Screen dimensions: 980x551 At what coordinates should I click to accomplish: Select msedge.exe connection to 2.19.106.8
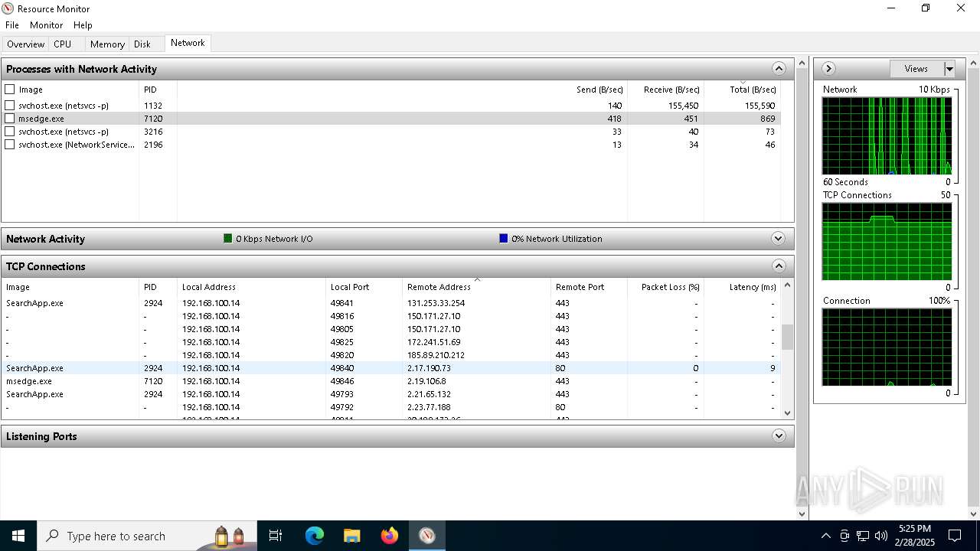[x=391, y=381]
